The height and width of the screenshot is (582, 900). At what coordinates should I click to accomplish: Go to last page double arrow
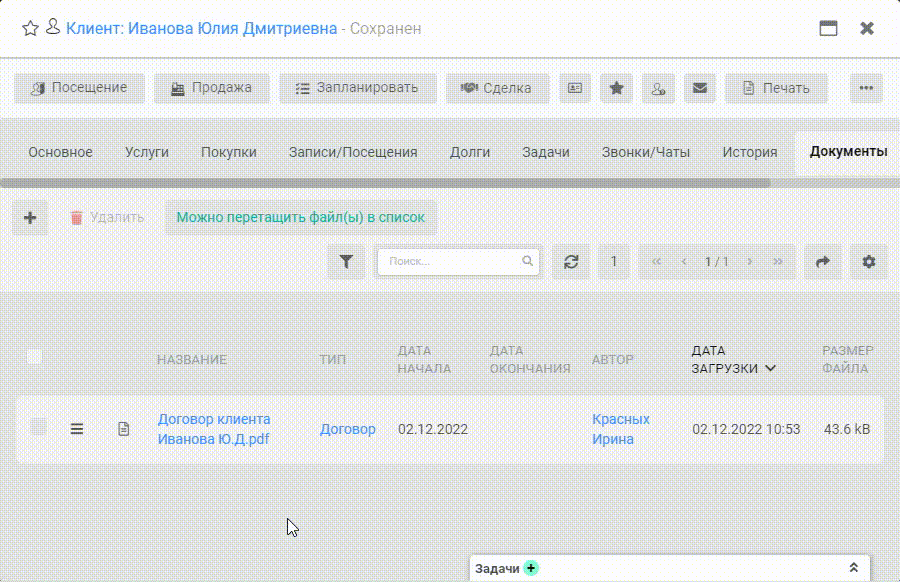tap(778, 262)
